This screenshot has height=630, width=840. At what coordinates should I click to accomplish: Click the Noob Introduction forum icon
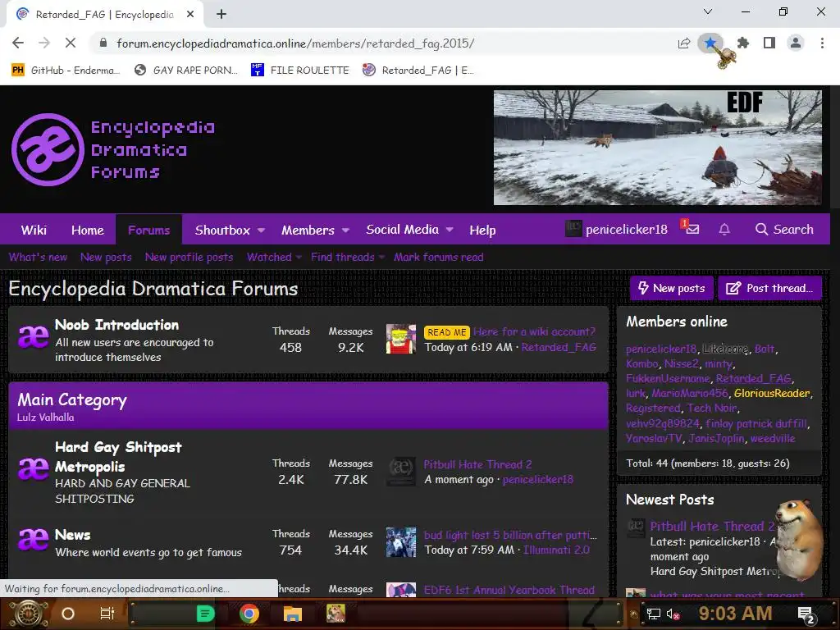33,337
